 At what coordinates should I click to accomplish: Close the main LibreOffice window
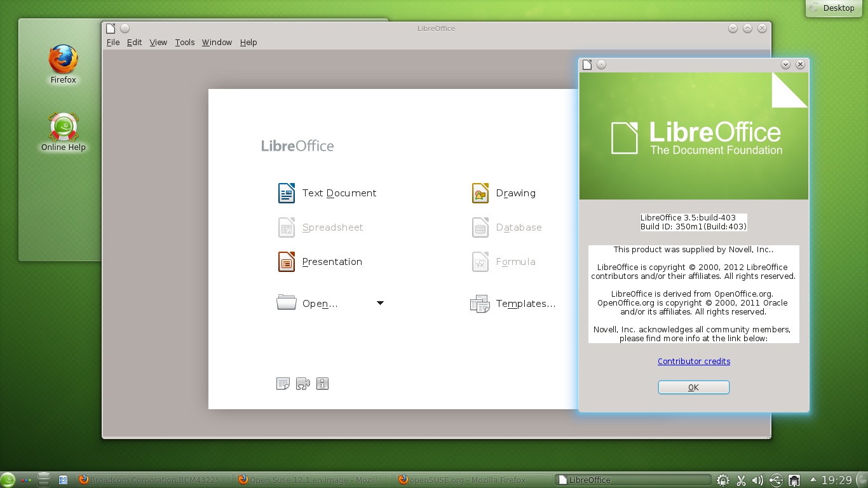coord(762,28)
